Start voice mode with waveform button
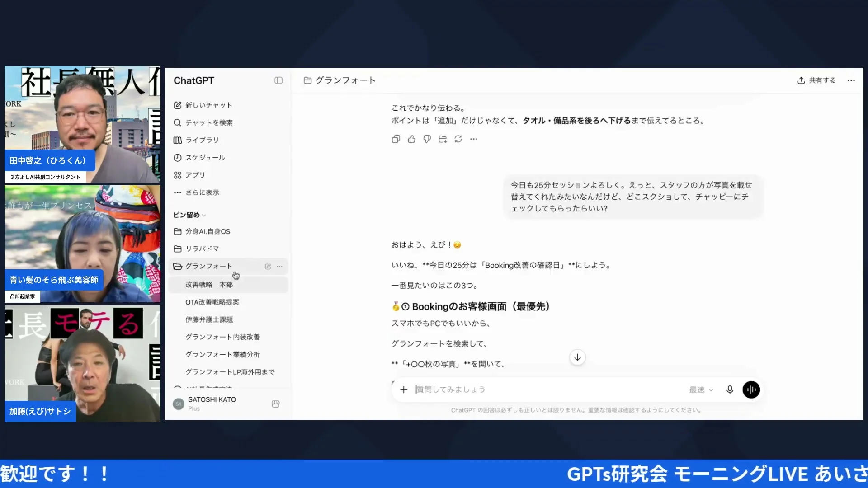This screenshot has height=488, width=868. coord(751,389)
